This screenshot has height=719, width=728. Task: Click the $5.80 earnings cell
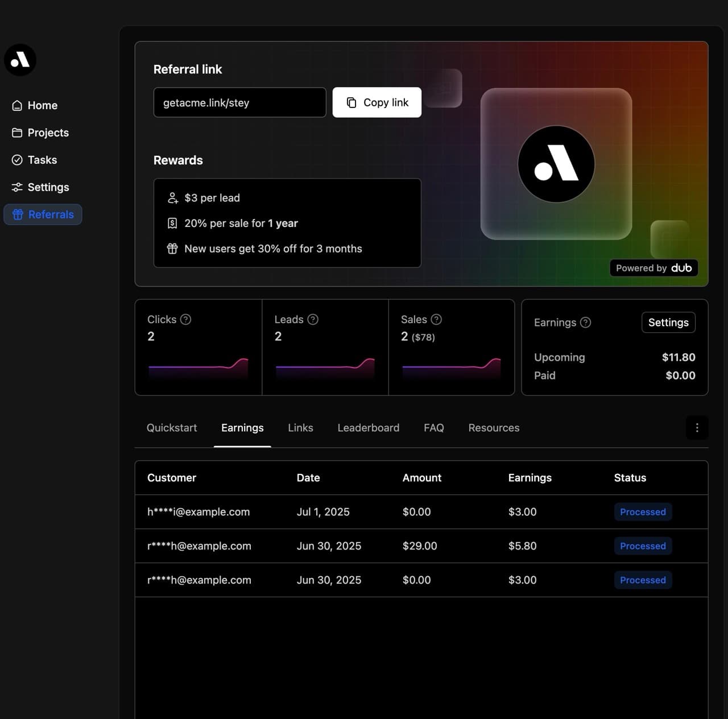pos(523,546)
